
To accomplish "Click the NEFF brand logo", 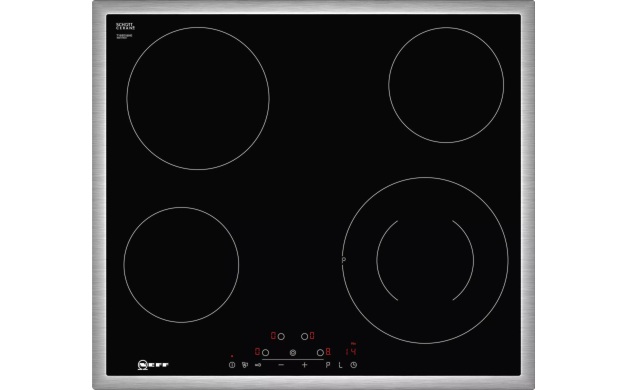I will tap(153, 364).
